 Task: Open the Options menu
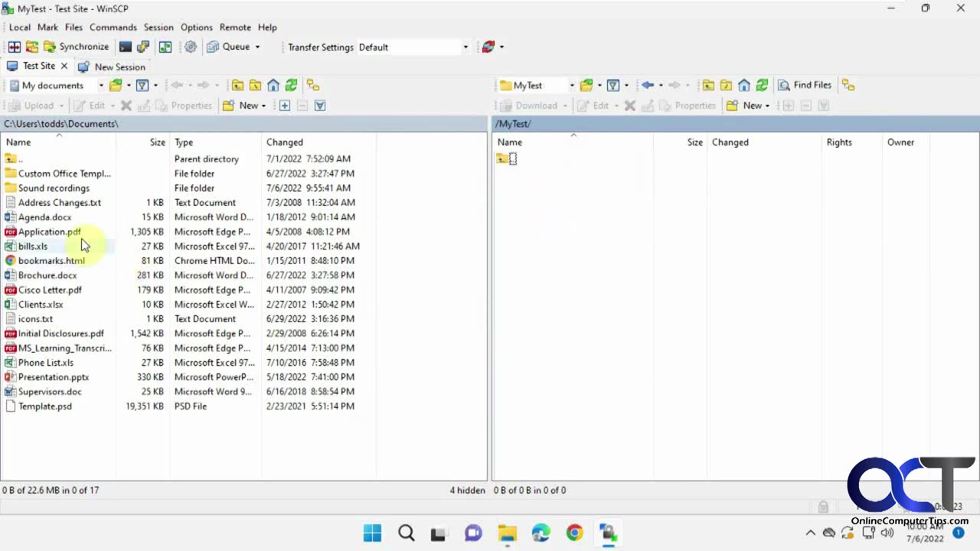[197, 27]
